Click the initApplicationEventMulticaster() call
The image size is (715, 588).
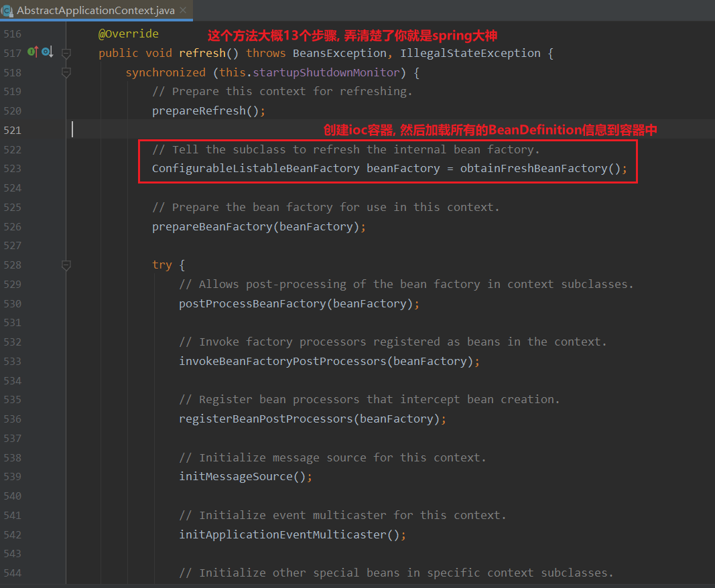(x=288, y=535)
